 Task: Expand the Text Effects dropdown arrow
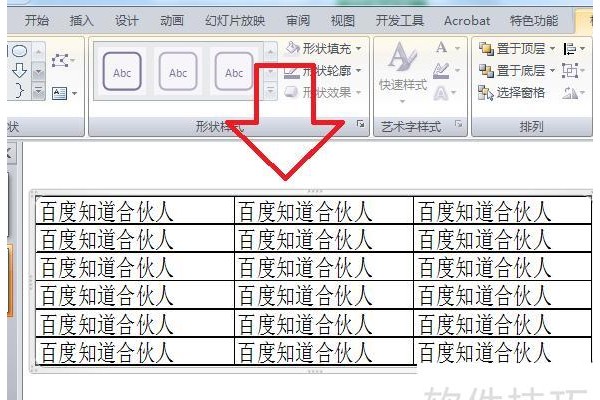[x=453, y=93]
